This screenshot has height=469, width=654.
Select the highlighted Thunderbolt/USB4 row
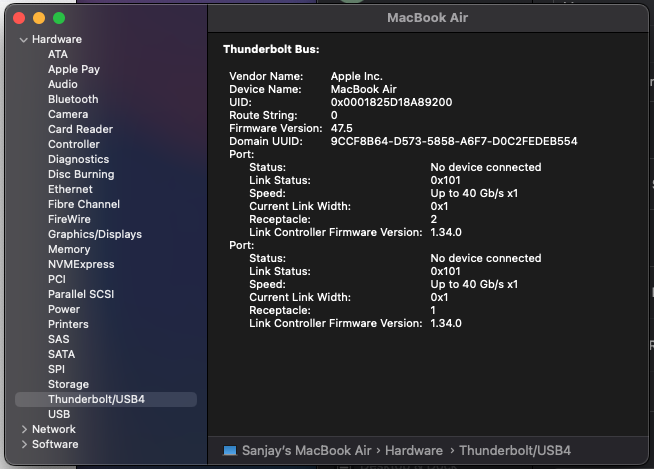106,399
